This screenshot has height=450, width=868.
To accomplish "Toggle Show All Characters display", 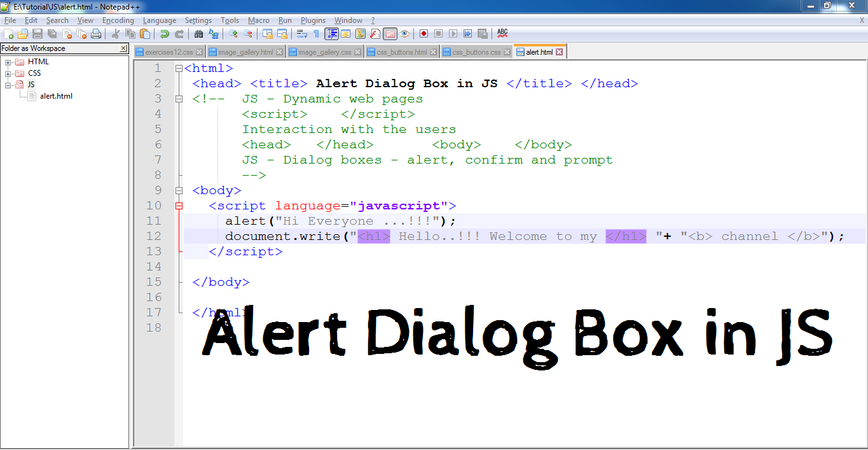I will pos(317,33).
